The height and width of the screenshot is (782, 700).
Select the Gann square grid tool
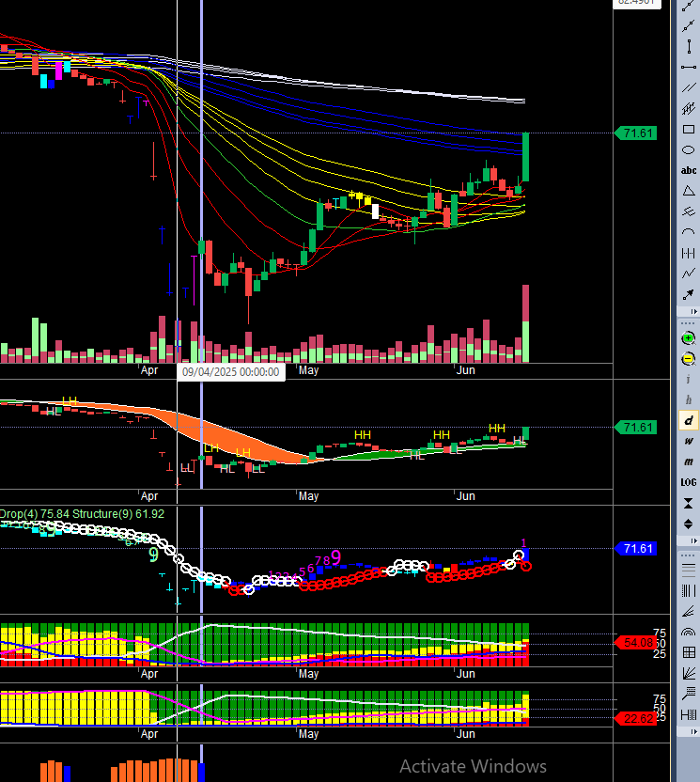pos(689,652)
